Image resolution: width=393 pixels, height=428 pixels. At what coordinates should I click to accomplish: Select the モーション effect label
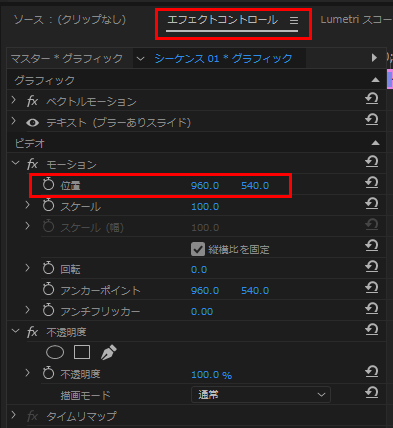pos(71,165)
